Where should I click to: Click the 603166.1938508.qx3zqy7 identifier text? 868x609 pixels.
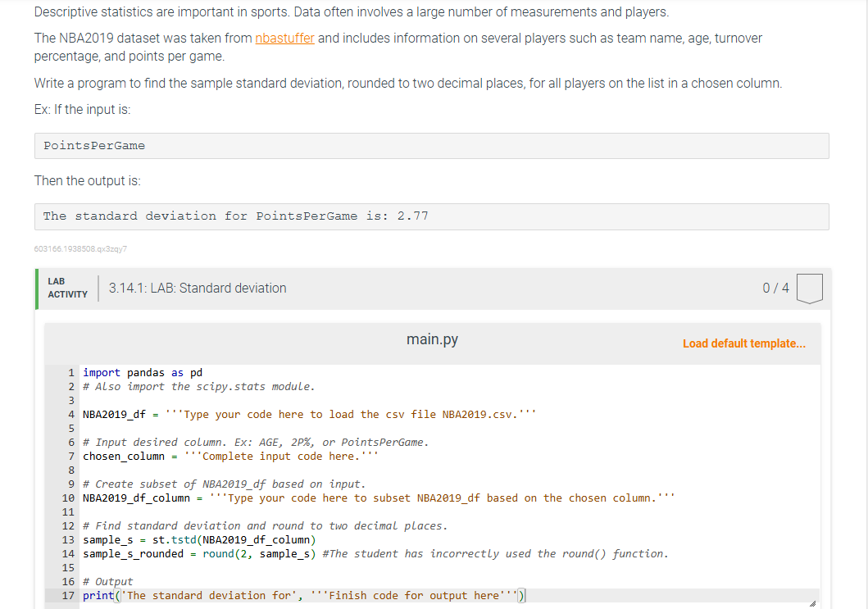pos(81,248)
